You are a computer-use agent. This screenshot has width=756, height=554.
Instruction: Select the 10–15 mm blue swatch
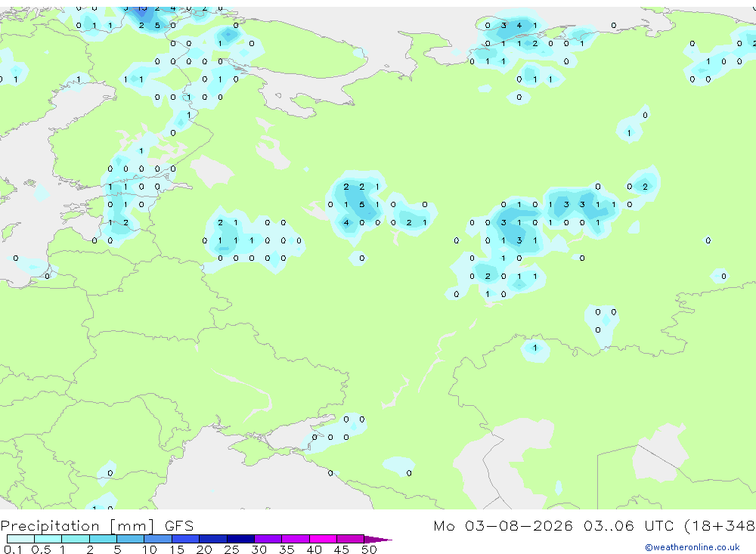pyautogui.click(x=158, y=539)
